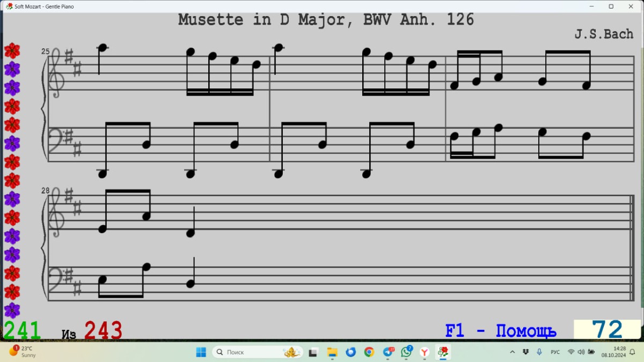This screenshot has height=362, width=644.
Task: Open the Dropbox tray icon
Action: point(525,352)
